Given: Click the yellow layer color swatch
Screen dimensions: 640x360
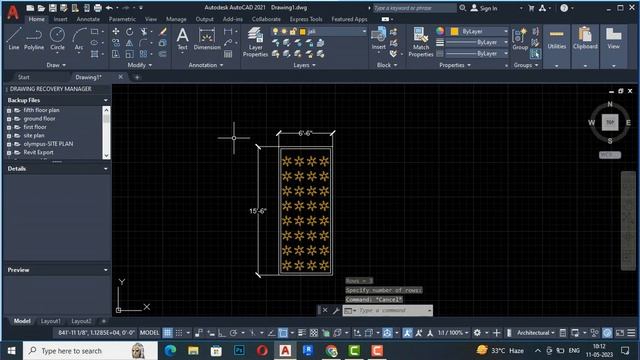Looking at the screenshot, I should 302,31.
